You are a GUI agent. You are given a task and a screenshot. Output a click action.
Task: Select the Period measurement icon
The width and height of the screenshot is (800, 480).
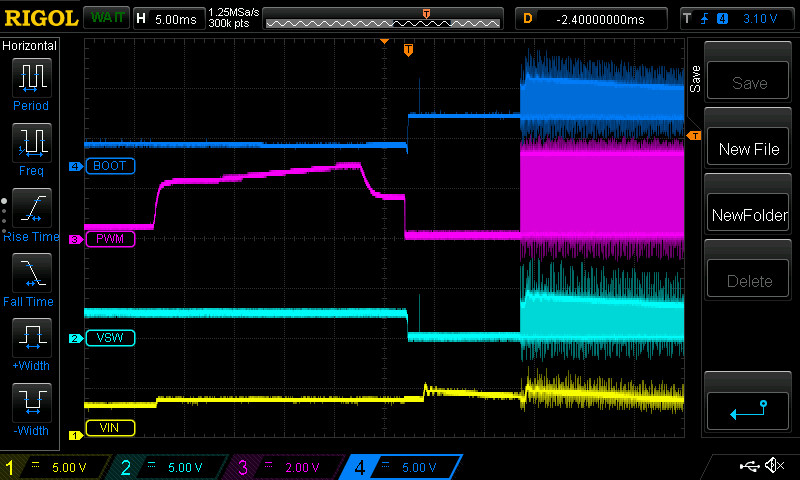click(x=32, y=78)
